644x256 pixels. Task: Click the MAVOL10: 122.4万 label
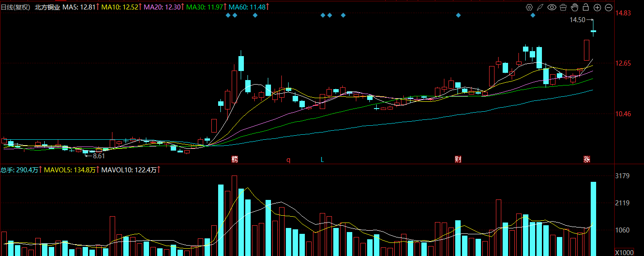click(131, 170)
